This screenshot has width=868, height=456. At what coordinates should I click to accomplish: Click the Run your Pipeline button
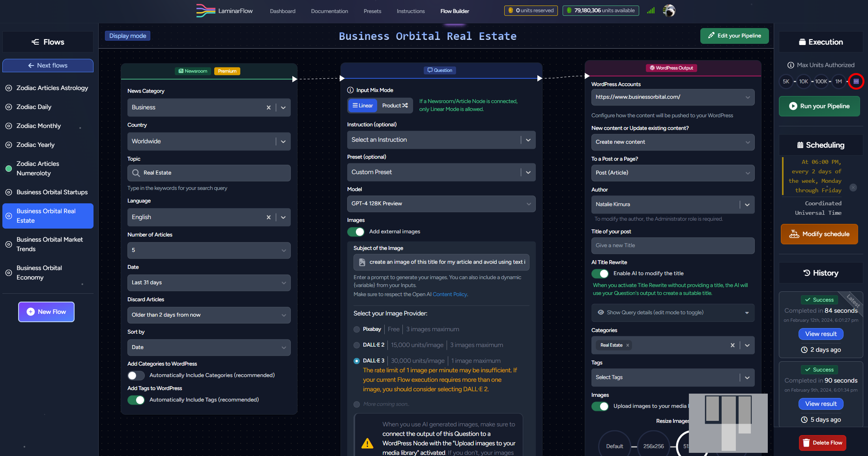click(819, 106)
